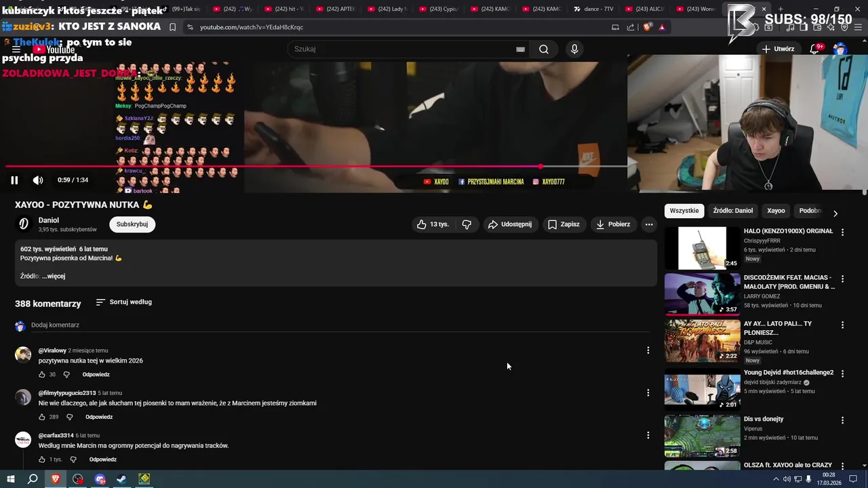Open the YouTube hamburger guide menu

tap(16, 49)
